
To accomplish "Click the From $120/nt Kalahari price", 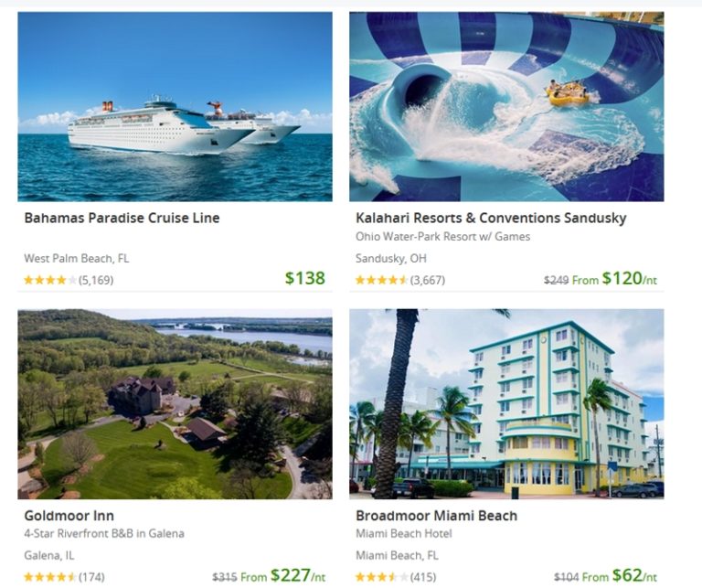I will pos(614,279).
